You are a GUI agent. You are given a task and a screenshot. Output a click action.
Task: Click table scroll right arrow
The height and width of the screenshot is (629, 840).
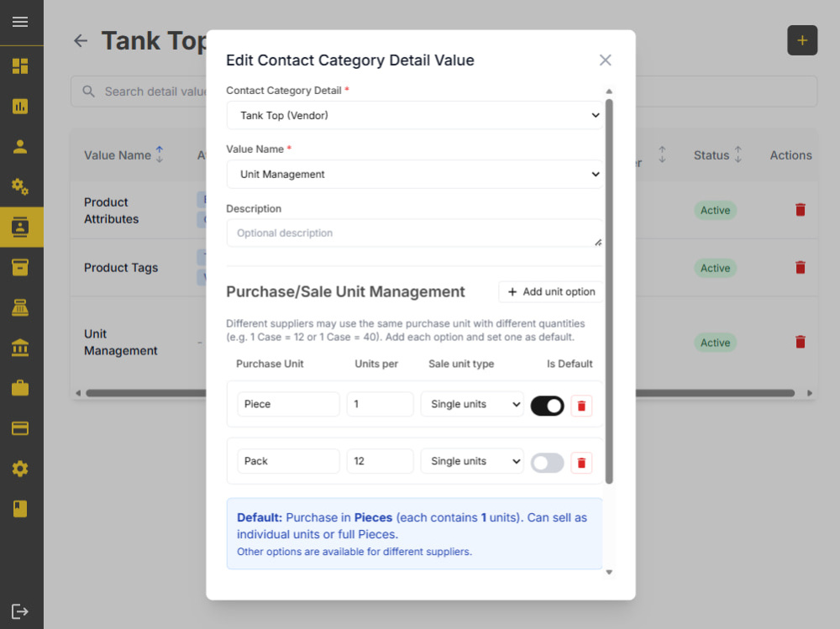coord(810,393)
